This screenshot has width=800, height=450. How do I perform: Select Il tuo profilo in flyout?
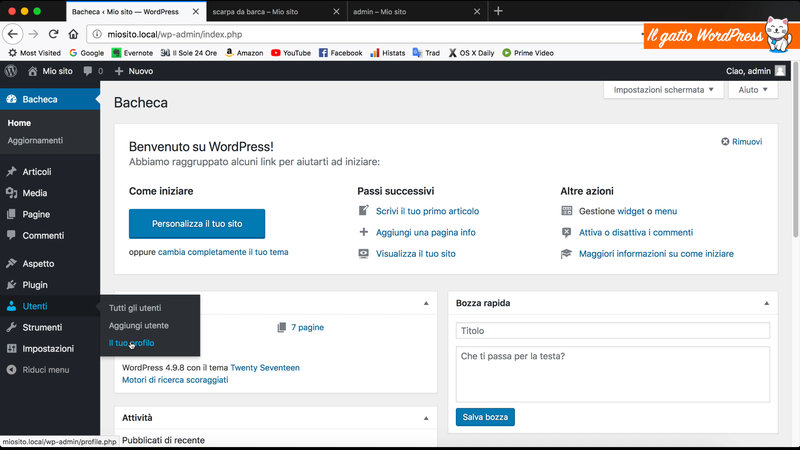coord(132,343)
